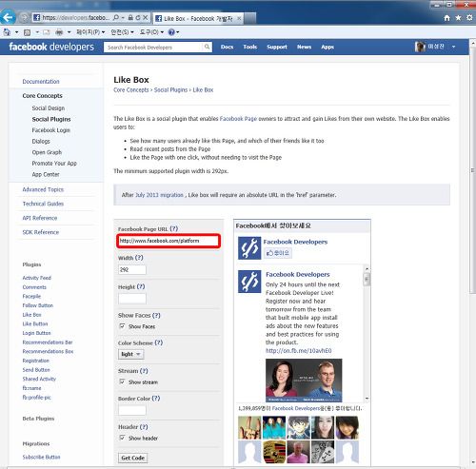
Task: Click the Facebook Page URL input field
Action: pos(169,241)
